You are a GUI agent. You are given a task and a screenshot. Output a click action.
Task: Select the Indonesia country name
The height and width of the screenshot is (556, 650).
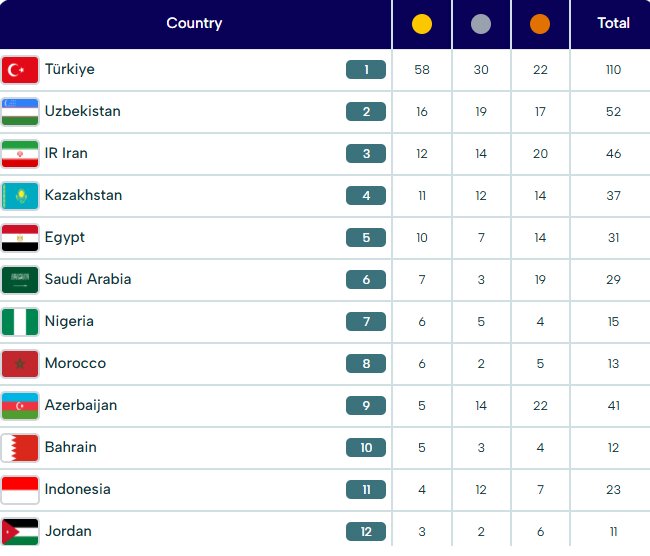pos(78,490)
